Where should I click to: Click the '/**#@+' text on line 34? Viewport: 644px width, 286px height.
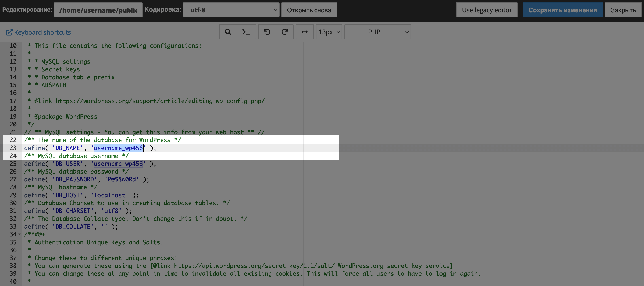(35, 234)
